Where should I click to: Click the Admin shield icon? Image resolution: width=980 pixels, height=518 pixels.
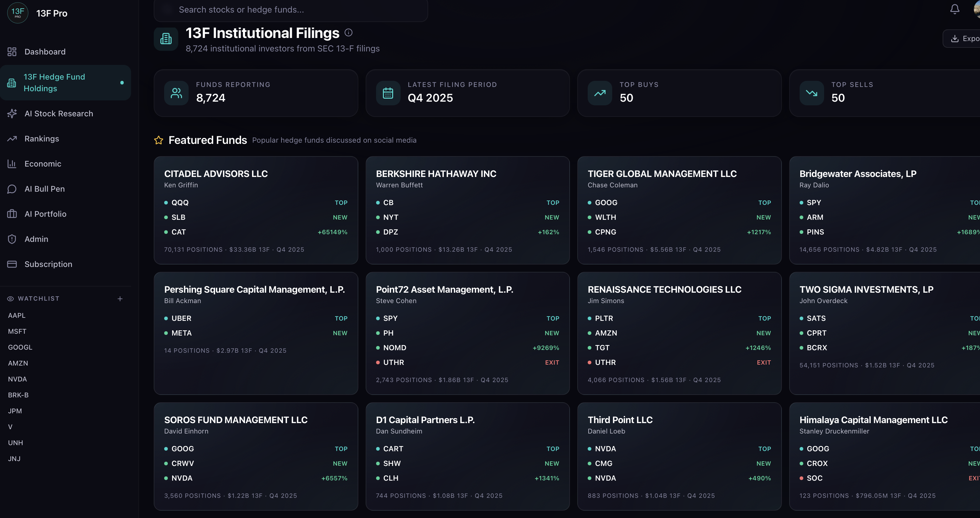click(12, 239)
